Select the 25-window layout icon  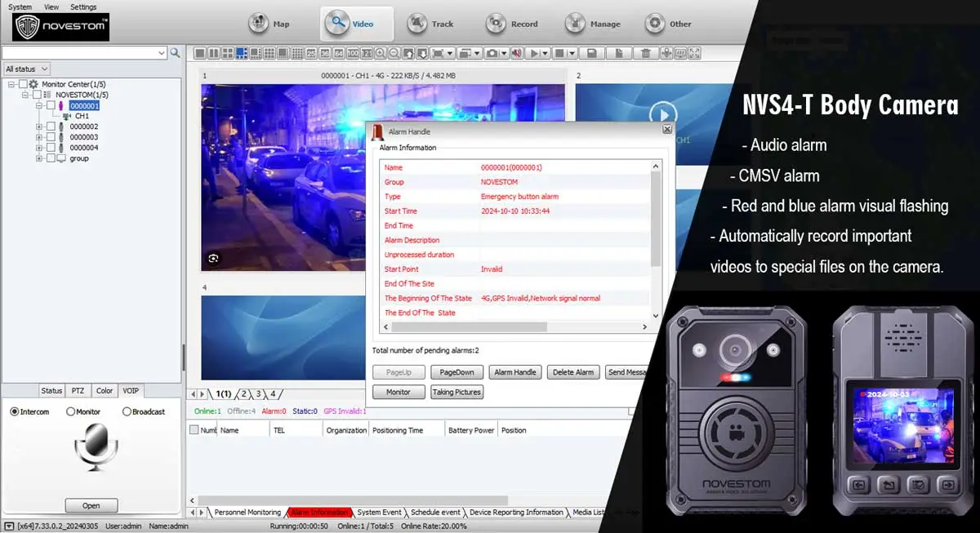click(x=311, y=53)
